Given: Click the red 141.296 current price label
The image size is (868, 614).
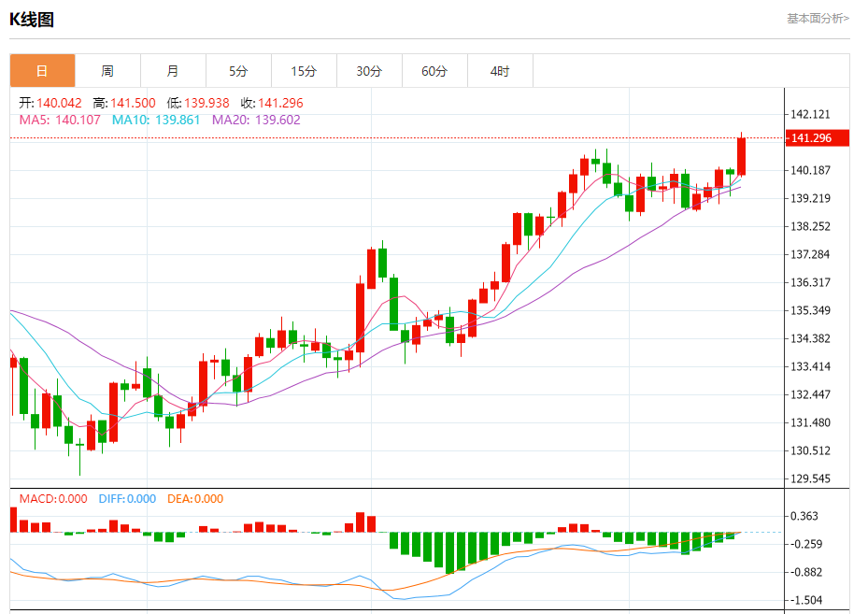Looking at the screenshot, I should 817,138.
